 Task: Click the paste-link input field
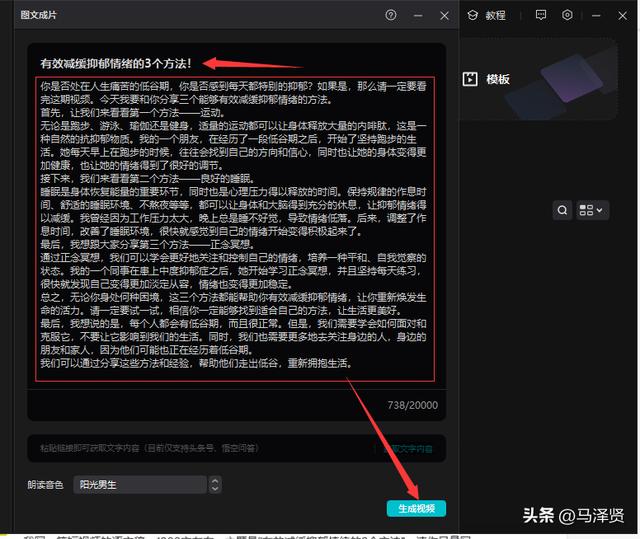tap(200, 449)
